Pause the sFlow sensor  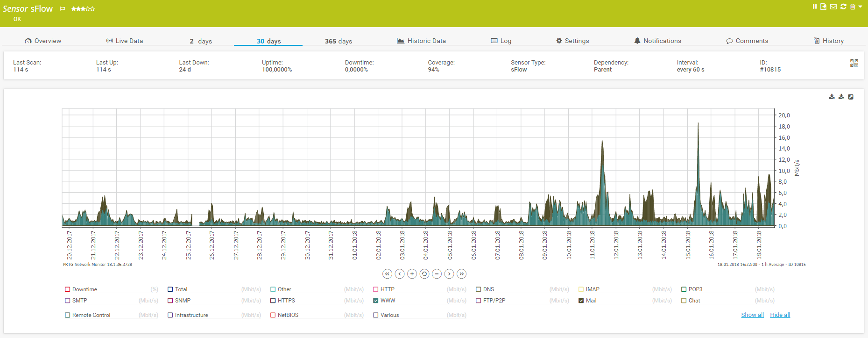point(814,7)
